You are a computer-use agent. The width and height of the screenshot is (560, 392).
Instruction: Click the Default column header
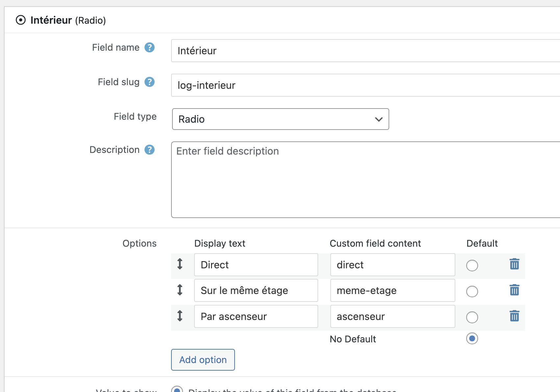(482, 243)
